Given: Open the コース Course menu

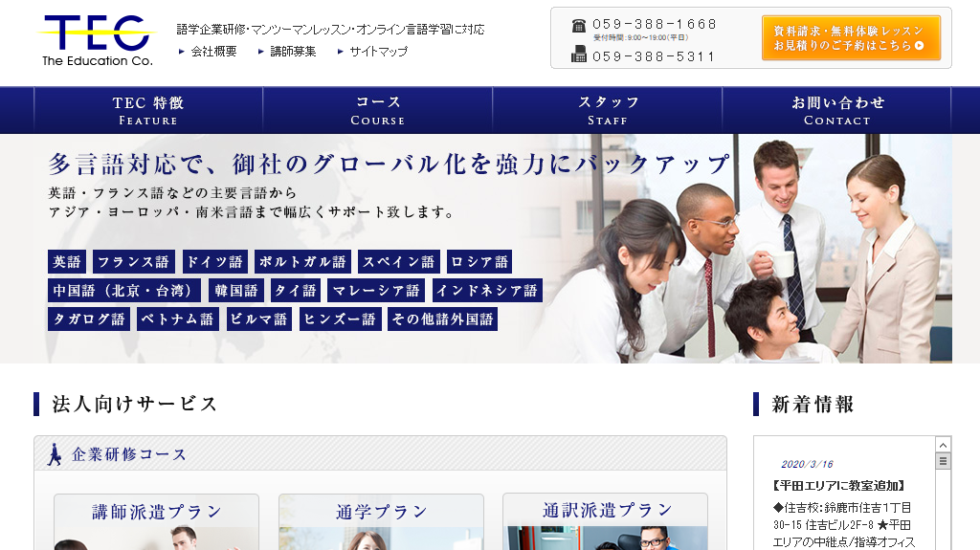Looking at the screenshot, I should (x=377, y=110).
